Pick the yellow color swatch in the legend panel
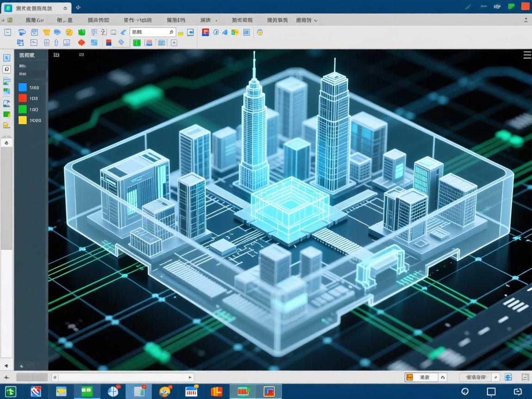Image resolution: width=532 pixels, height=399 pixels. coord(22,121)
